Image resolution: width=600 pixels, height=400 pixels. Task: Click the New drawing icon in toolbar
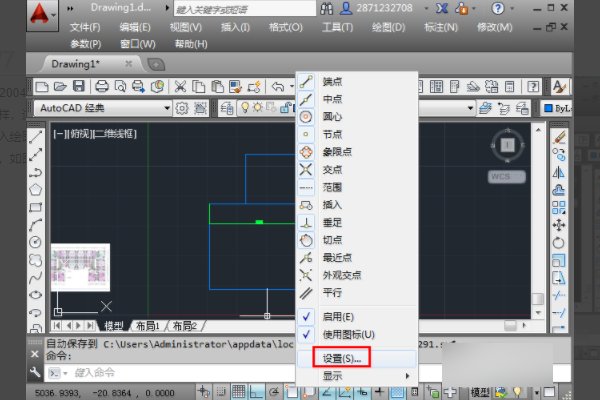pyautogui.click(x=41, y=87)
